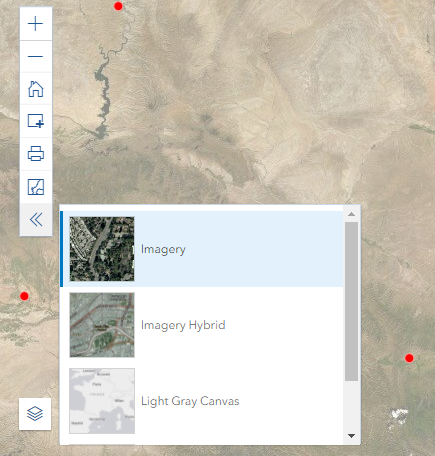Click the Light Gray Canvas thumbnail

coord(102,401)
